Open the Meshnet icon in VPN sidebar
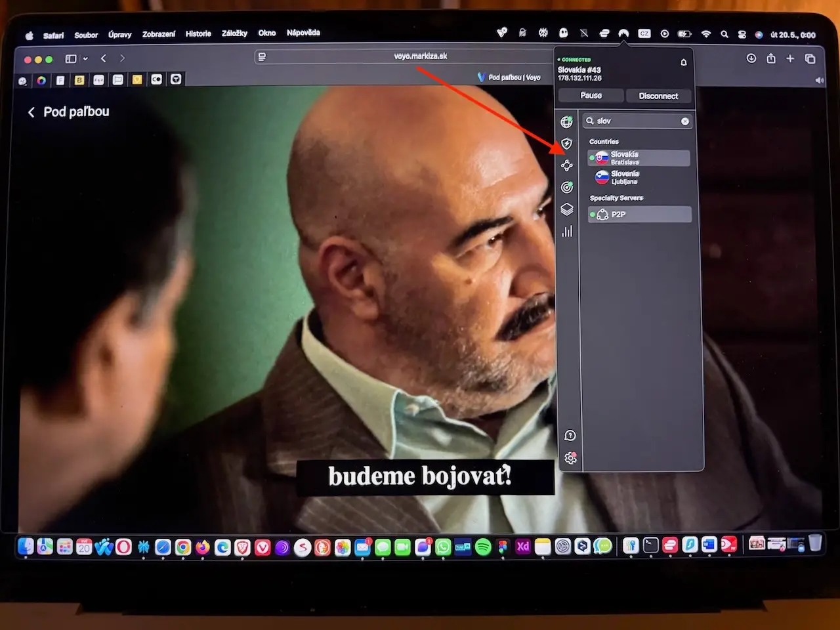 click(x=567, y=166)
